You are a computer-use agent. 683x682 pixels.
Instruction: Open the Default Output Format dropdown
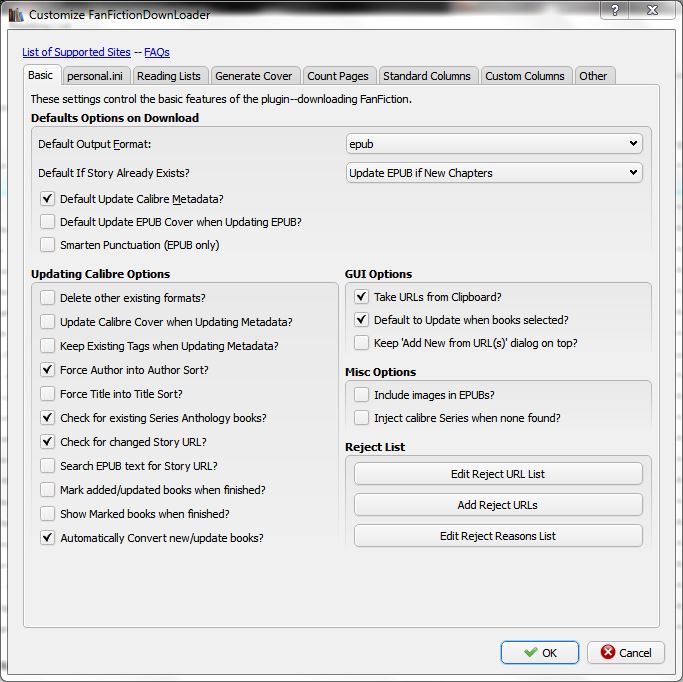click(494, 144)
